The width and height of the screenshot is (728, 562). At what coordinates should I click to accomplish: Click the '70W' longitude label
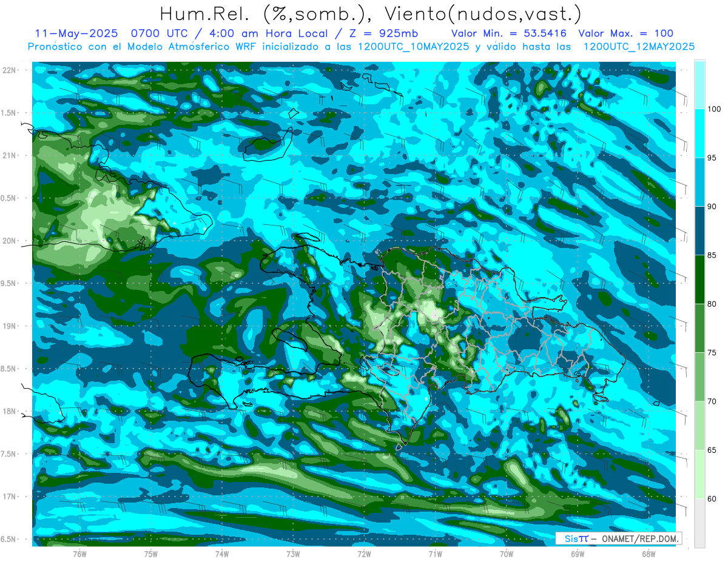(x=507, y=554)
